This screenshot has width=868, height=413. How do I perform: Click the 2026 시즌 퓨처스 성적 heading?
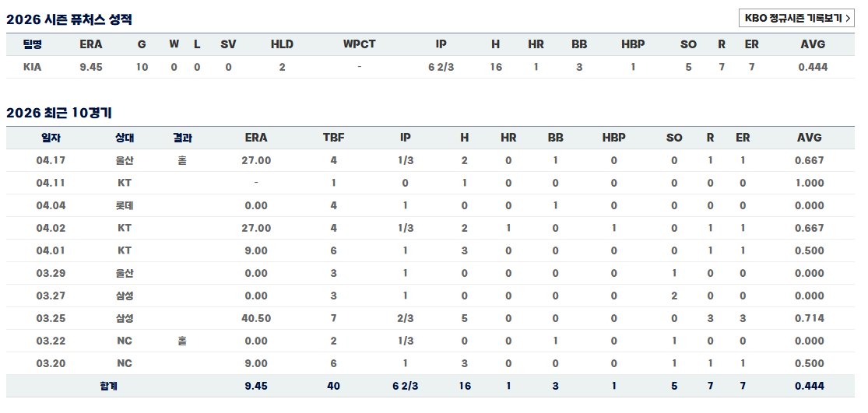coord(69,19)
